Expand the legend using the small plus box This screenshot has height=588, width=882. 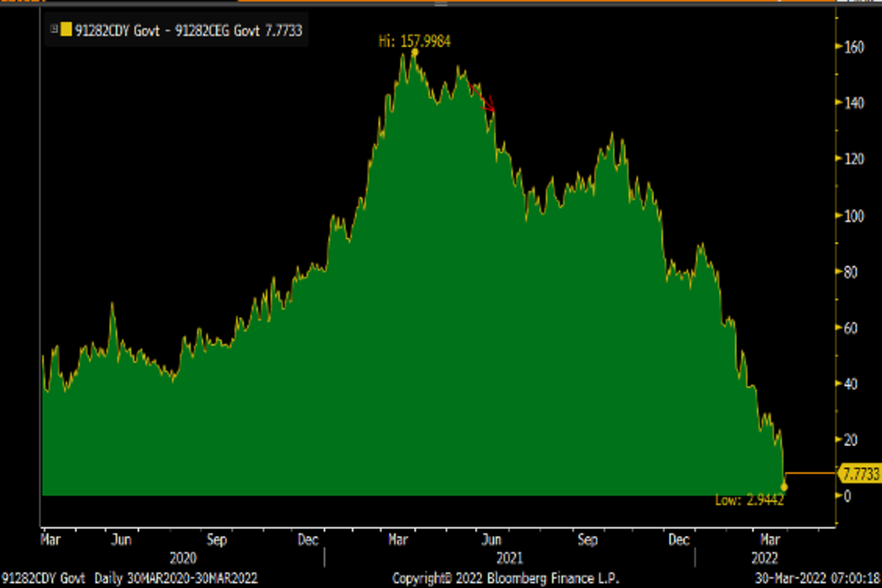point(53,30)
